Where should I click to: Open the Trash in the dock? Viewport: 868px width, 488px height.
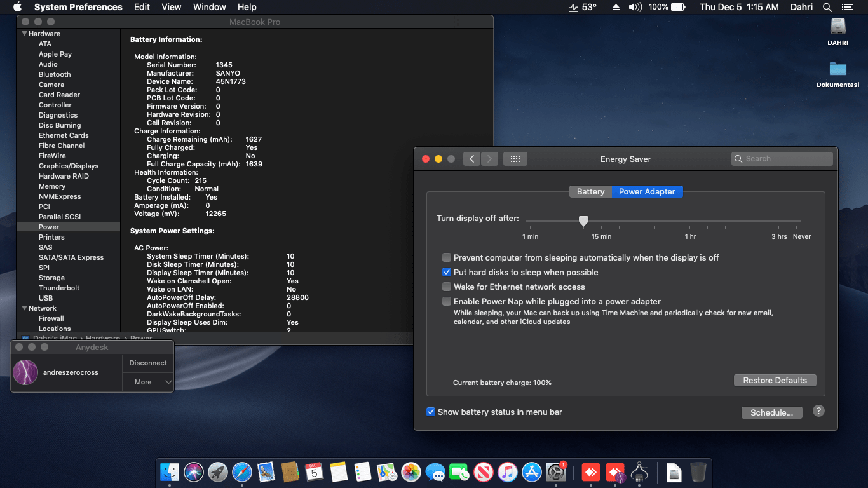(698, 472)
